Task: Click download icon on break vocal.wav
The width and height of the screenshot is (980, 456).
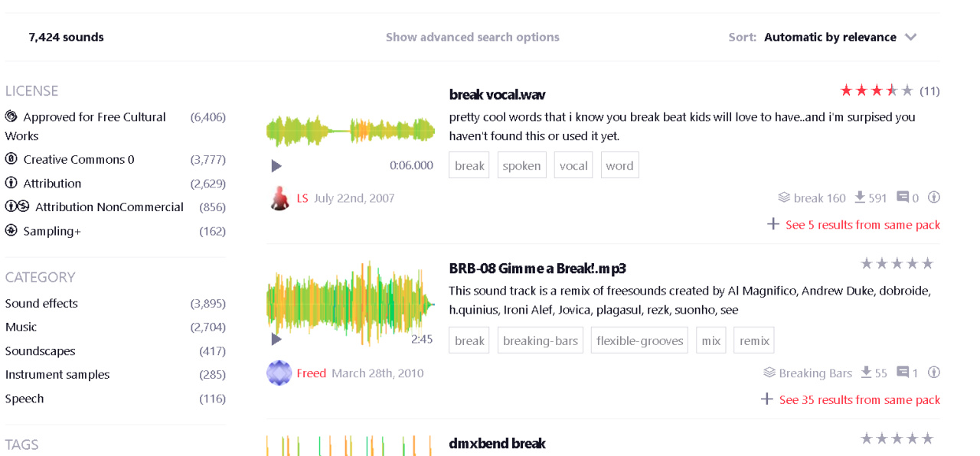Action: (860, 197)
